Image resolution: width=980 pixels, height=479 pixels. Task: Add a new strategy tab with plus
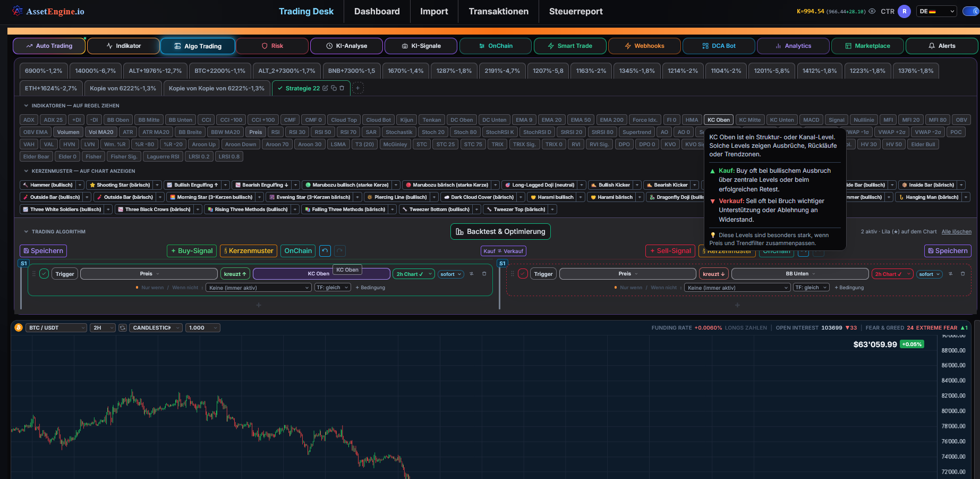click(358, 88)
